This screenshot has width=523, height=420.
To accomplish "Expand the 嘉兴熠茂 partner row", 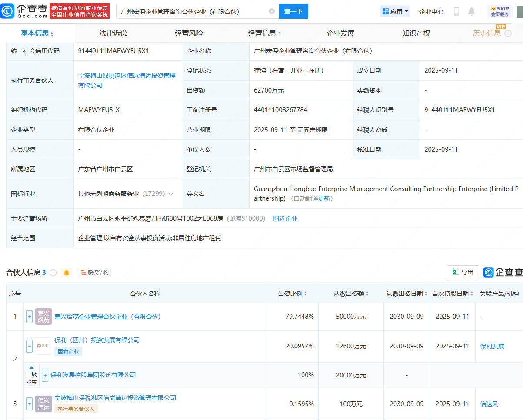I will (29, 317).
